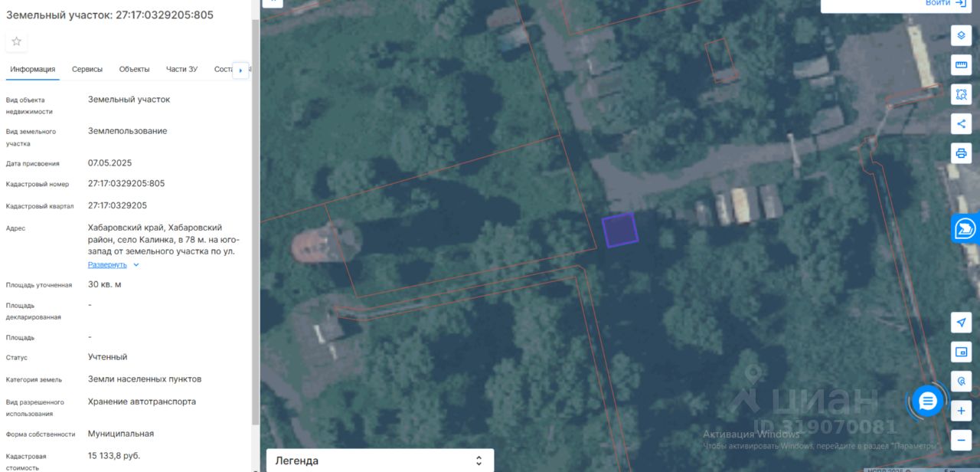The height and width of the screenshot is (472, 980).
Task: Open the map layers button
Action: click(962, 35)
